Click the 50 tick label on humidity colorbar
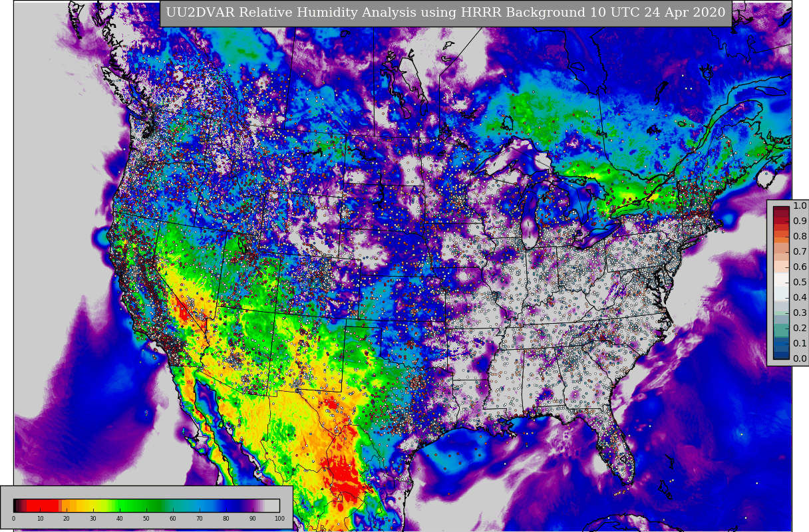Screen dimensions: 809x532 146,519
